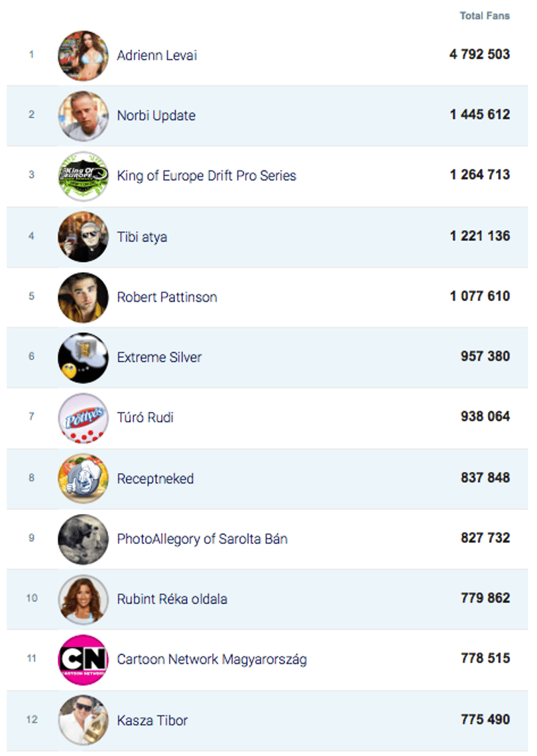Open Robert Pattinson's profile photo
This screenshot has width=537, height=756.
[x=83, y=297]
